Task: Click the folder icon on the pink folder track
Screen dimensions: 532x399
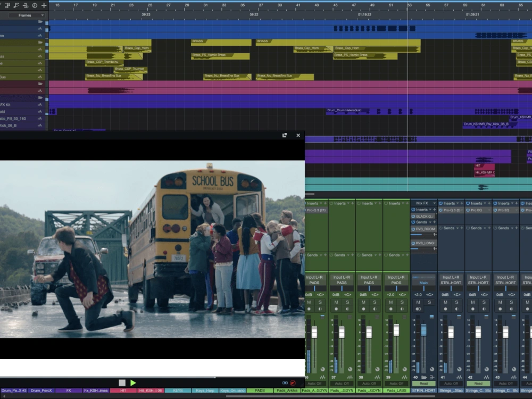Action: pyautogui.click(x=40, y=84)
